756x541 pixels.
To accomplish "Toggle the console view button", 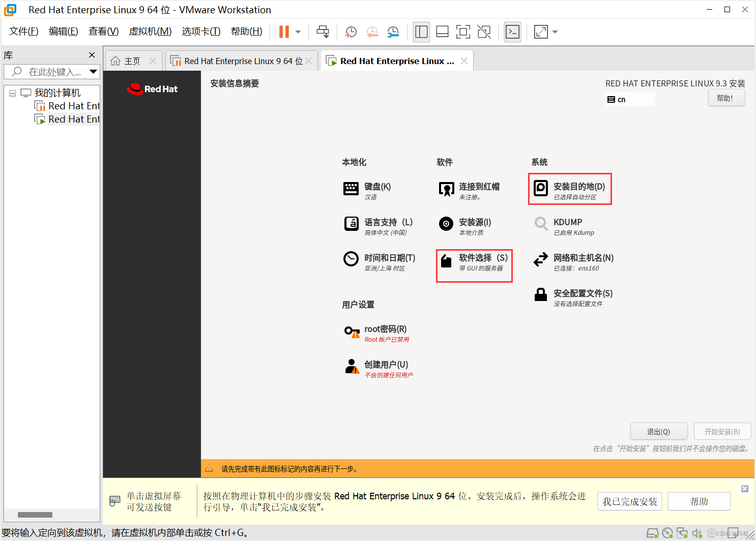I will pos(512,32).
